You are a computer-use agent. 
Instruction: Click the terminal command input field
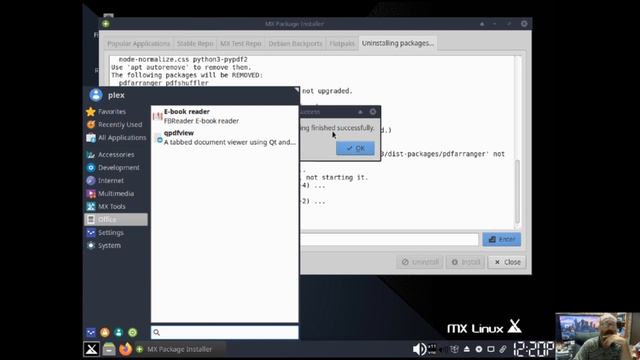pyautogui.click(x=389, y=239)
